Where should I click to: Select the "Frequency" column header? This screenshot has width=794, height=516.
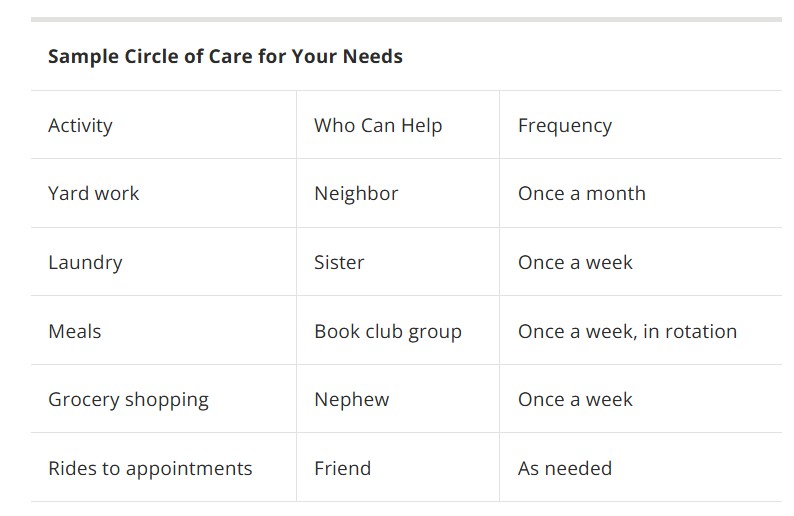pos(565,126)
